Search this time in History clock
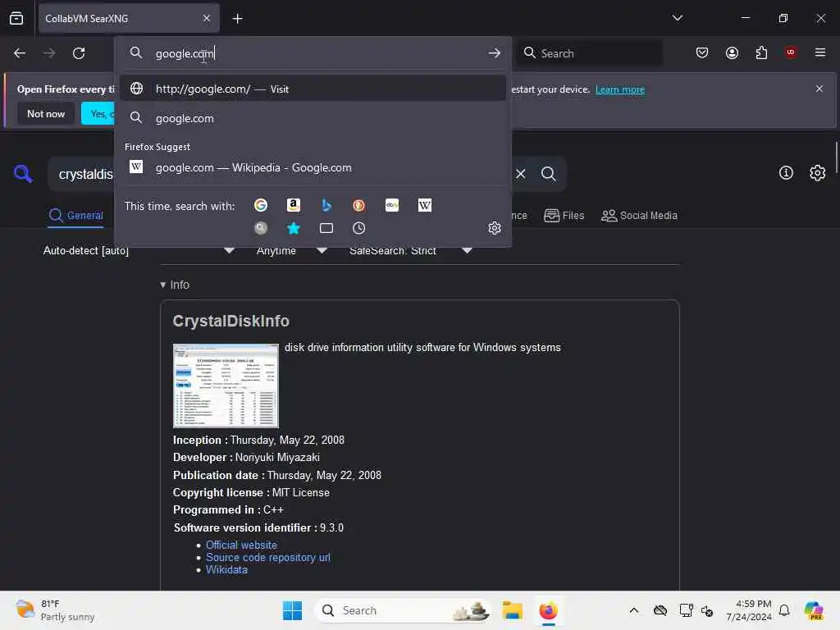 pos(359,228)
